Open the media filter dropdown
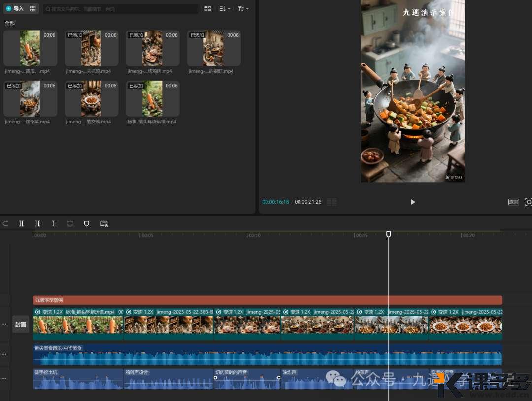Screen dimensions: 532x401 tap(243, 9)
